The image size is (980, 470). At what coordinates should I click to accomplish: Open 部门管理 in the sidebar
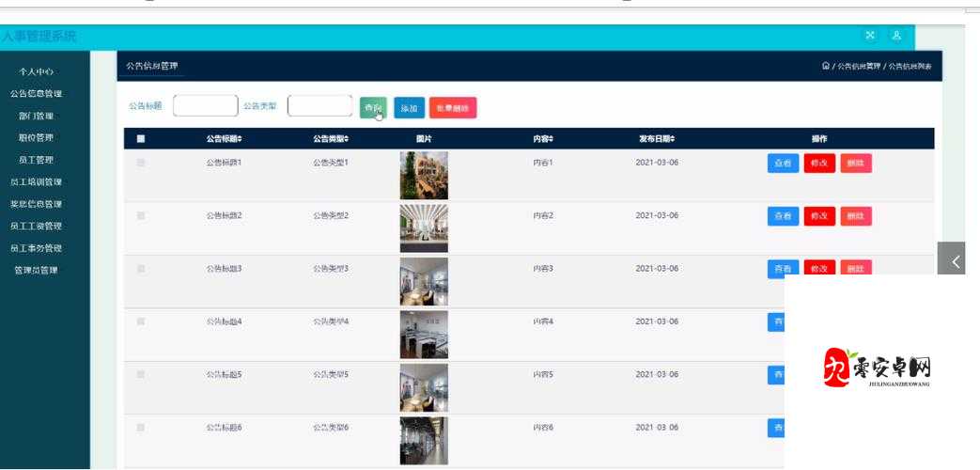(x=36, y=117)
